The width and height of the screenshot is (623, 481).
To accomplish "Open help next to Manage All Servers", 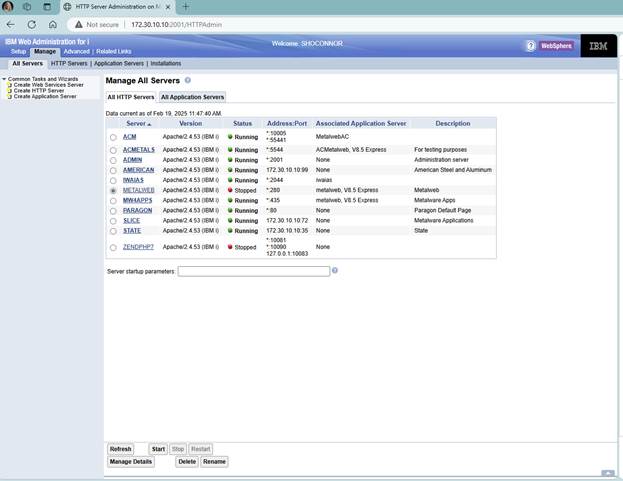I will click(188, 80).
